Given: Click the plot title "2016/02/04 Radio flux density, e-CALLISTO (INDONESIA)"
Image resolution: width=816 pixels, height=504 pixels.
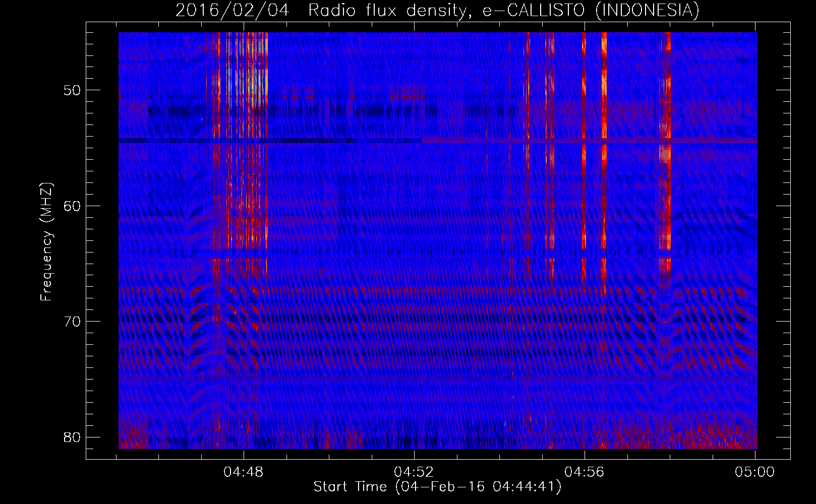Looking at the screenshot, I should [x=437, y=10].
